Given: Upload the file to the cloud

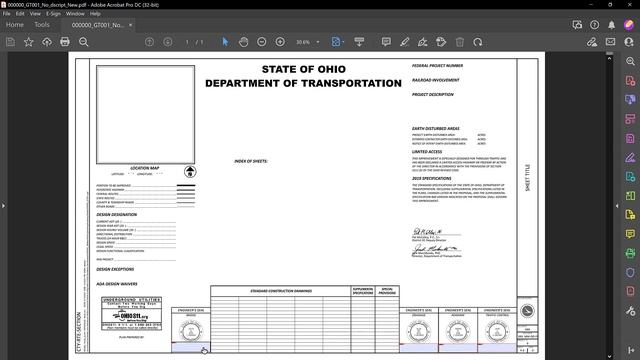Looking at the screenshot, I should [x=47, y=42].
